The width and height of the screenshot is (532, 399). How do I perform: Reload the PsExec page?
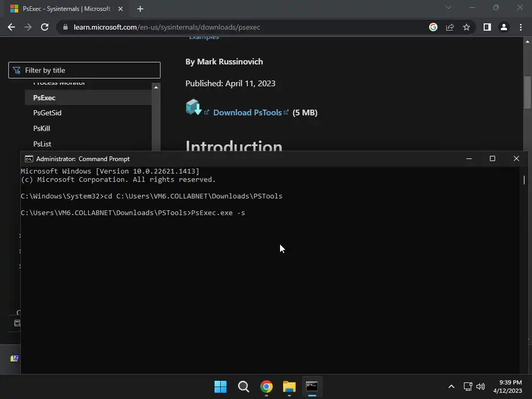[x=45, y=27]
